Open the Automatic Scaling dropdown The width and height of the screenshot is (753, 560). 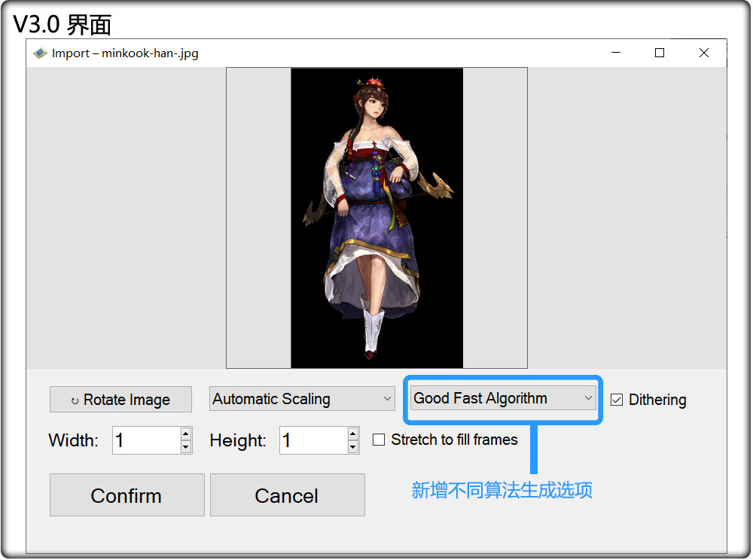click(x=302, y=399)
